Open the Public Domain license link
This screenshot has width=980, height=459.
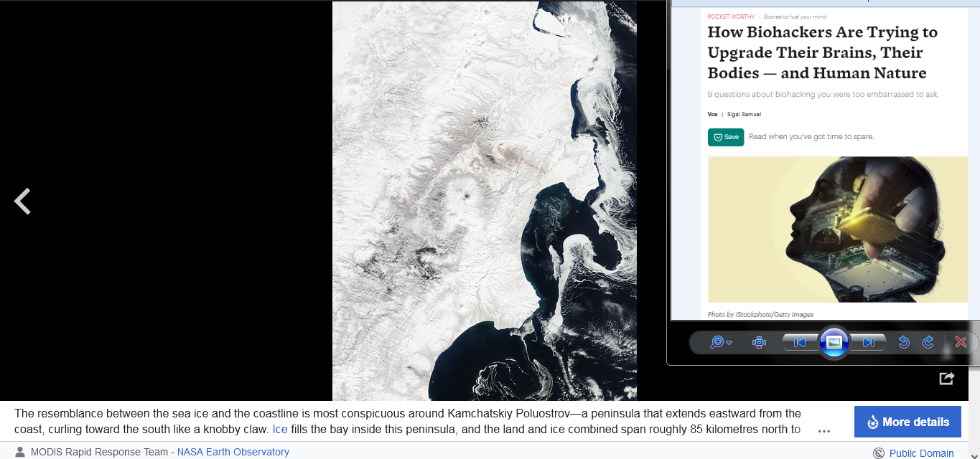click(x=921, y=453)
